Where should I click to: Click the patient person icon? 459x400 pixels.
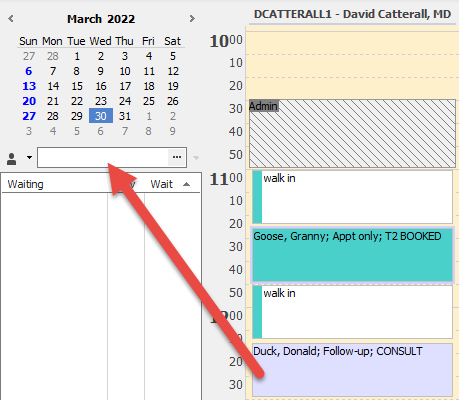pos(12,159)
